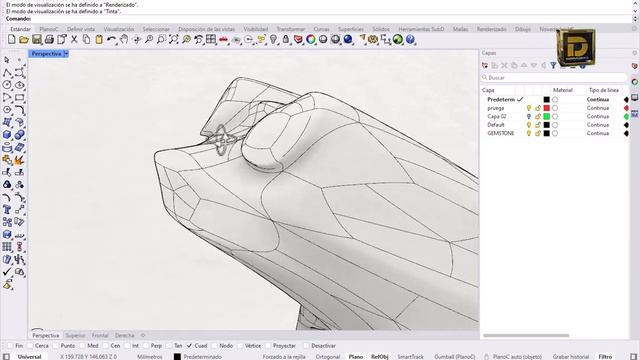Open the Visualización toolbar tab

tap(119, 29)
